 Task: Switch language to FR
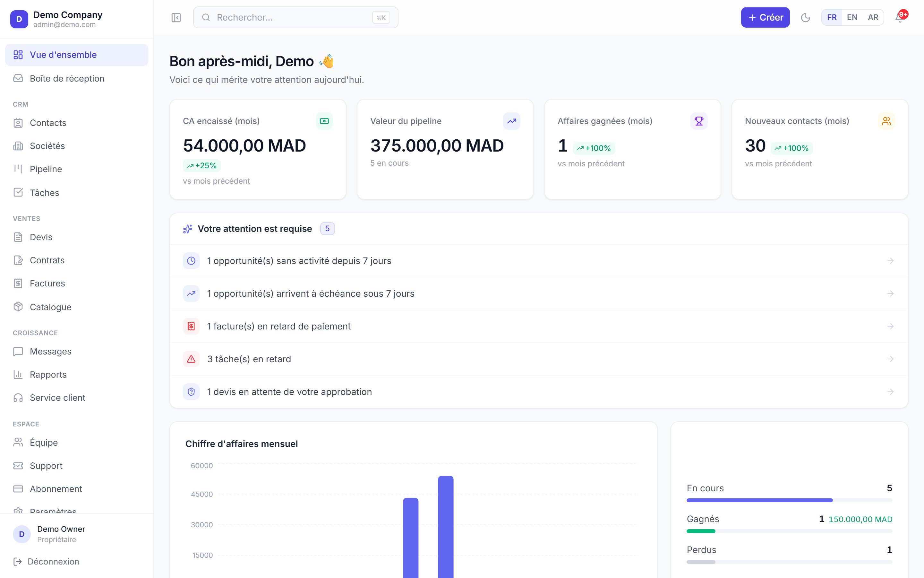832,18
